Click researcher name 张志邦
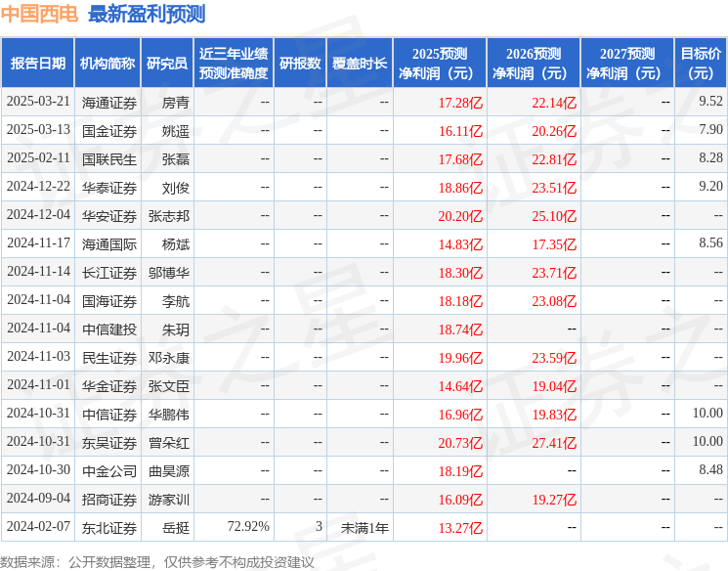This screenshot has height=571, width=728. pyautogui.click(x=169, y=216)
